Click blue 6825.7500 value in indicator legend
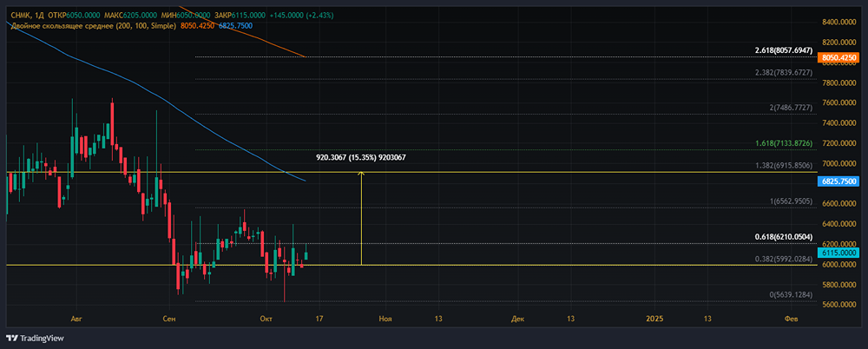868x349 pixels. pos(236,26)
